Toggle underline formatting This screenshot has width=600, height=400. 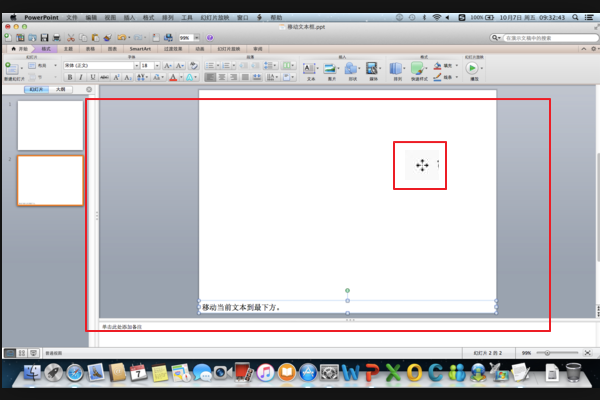click(92, 77)
